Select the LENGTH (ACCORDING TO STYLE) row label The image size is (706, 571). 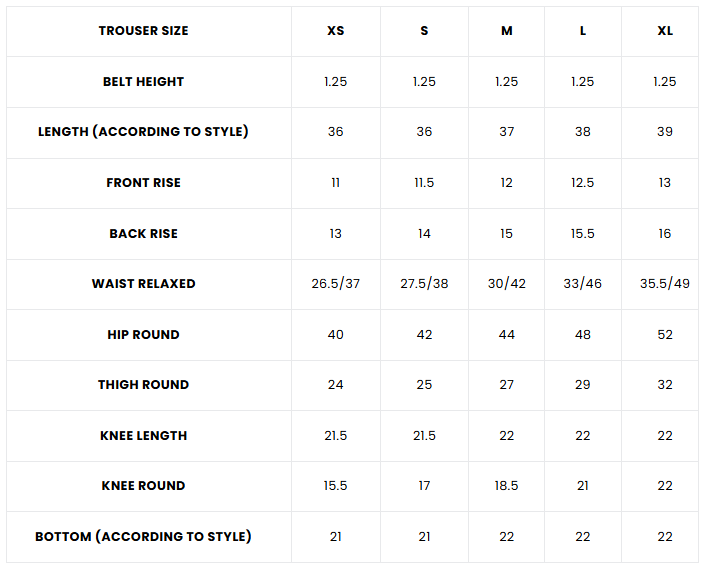[x=143, y=132]
